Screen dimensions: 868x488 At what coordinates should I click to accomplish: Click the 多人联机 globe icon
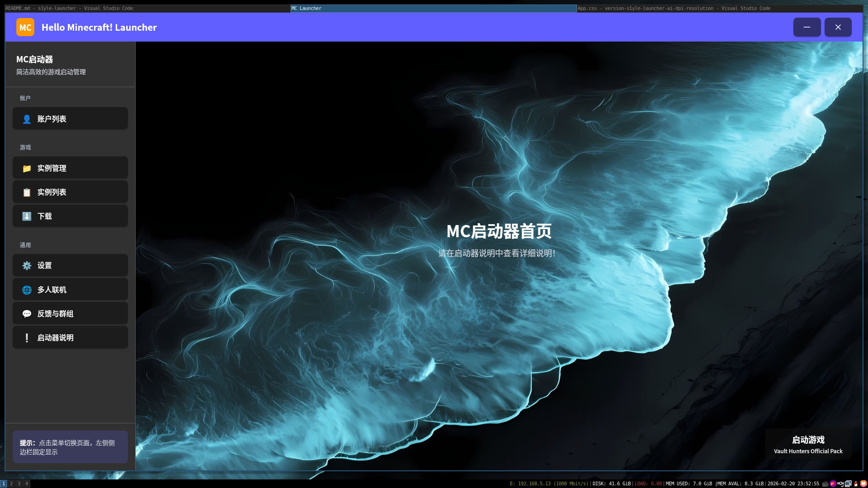click(27, 290)
